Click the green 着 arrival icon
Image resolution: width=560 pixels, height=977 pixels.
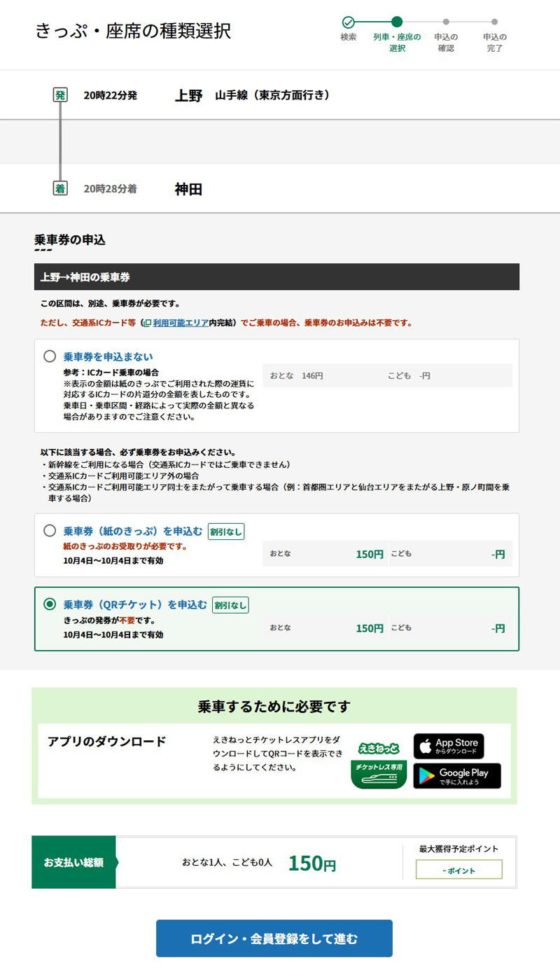pos(60,188)
